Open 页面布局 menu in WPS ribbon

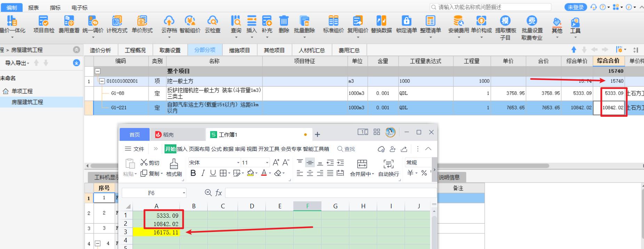pyautogui.click(x=199, y=149)
